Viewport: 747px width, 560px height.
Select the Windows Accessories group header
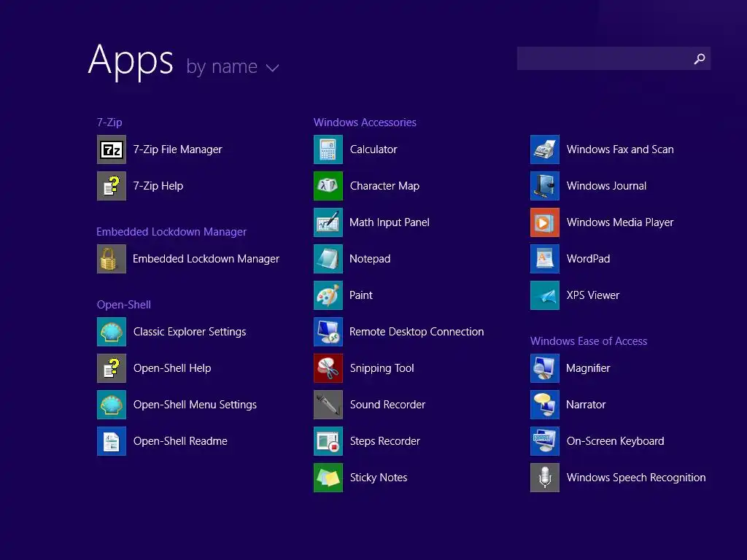pyautogui.click(x=365, y=122)
